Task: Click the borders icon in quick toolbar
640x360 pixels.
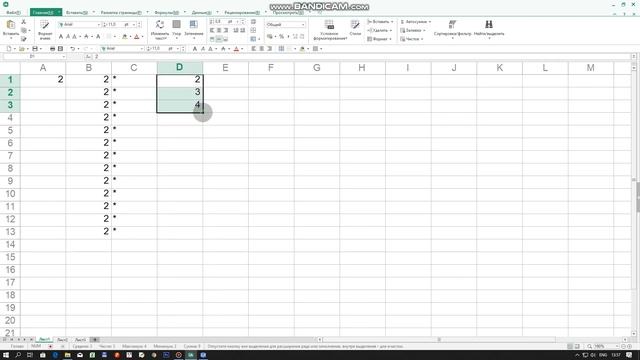Action: 281,49
